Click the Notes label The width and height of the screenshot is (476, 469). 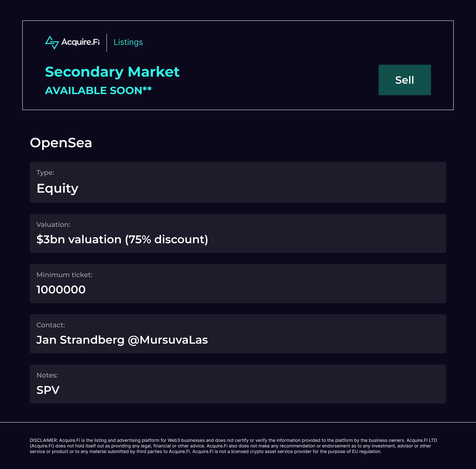tap(47, 375)
